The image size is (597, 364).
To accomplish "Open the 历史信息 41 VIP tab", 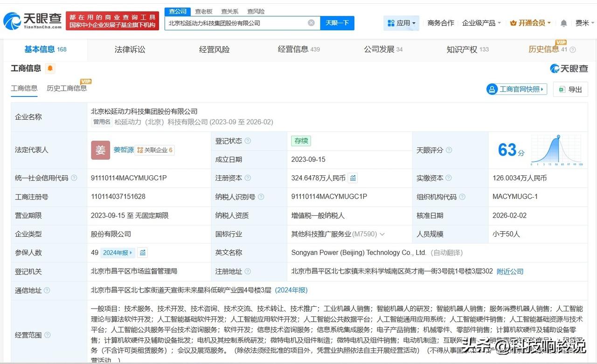I will pos(548,49).
